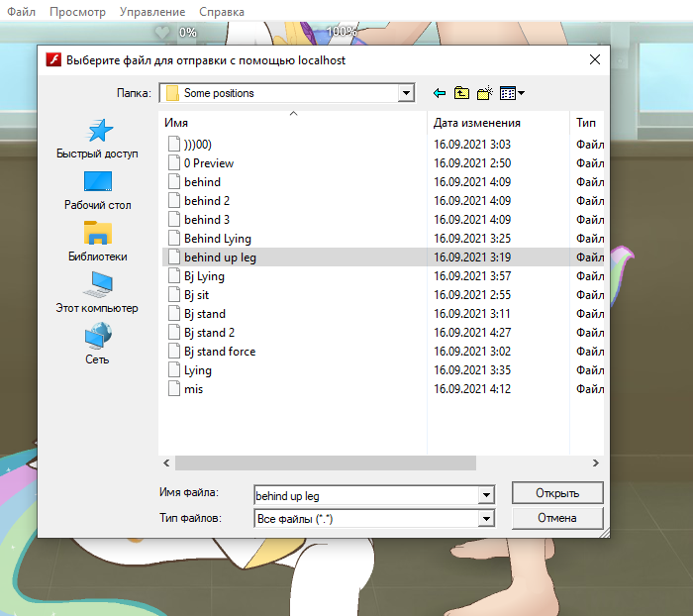Go up one folder level icon

pyautogui.click(x=462, y=93)
